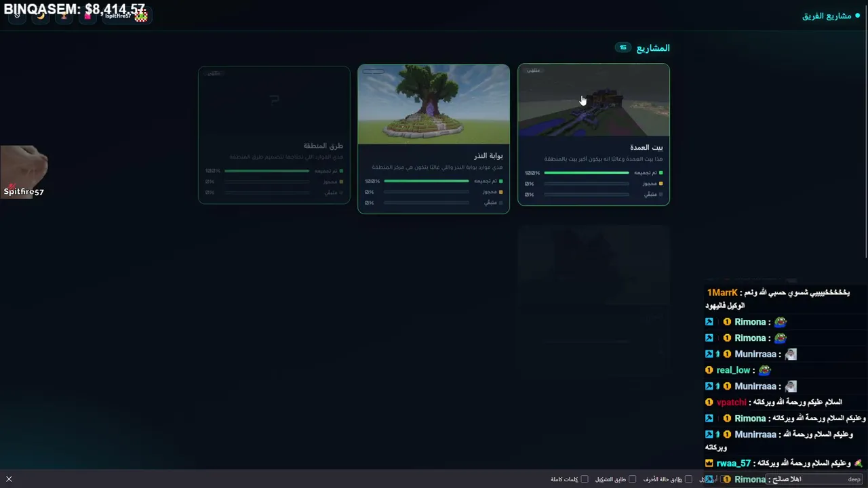This screenshot has height=488, width=868.
Task: Click the projects count badge beside المشاريع
Action: [623, 47]
